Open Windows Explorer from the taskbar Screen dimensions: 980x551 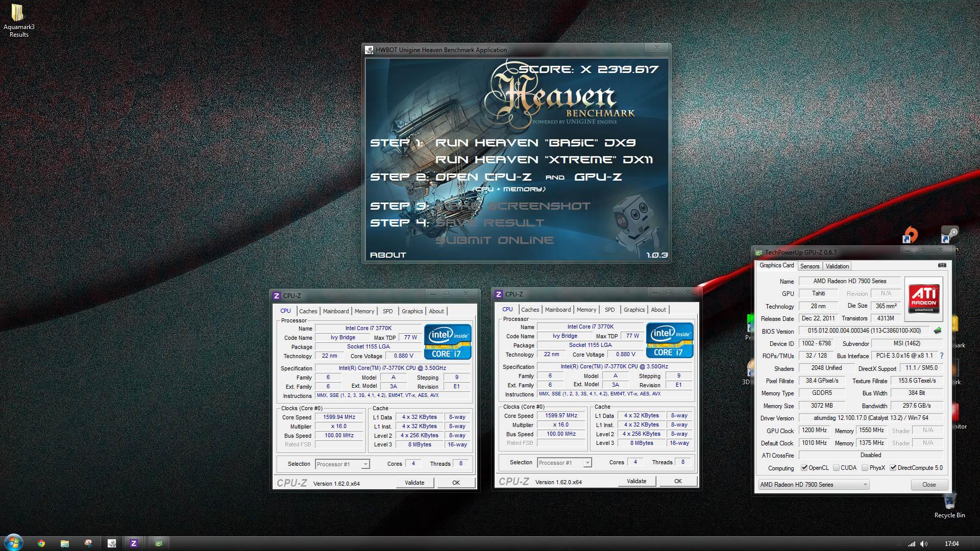[x=65, y=543]
